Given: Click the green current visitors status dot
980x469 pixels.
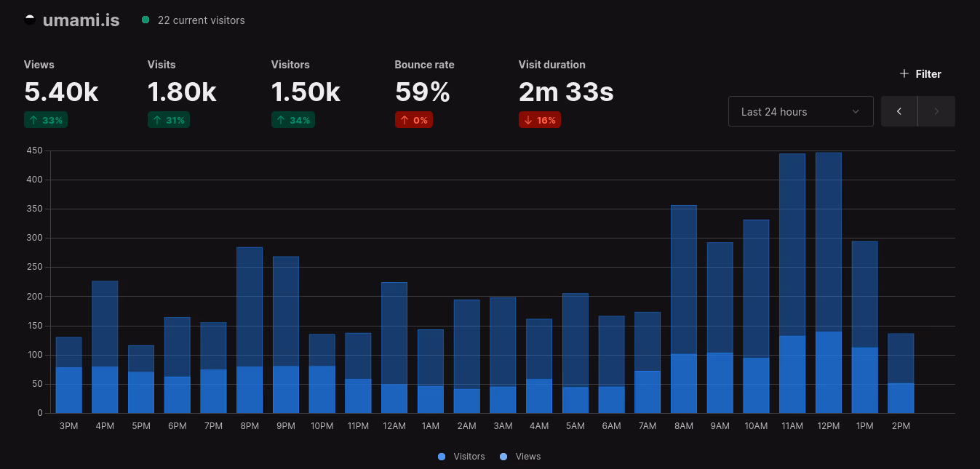Looking at the screenshot, I should pos(146,20).
